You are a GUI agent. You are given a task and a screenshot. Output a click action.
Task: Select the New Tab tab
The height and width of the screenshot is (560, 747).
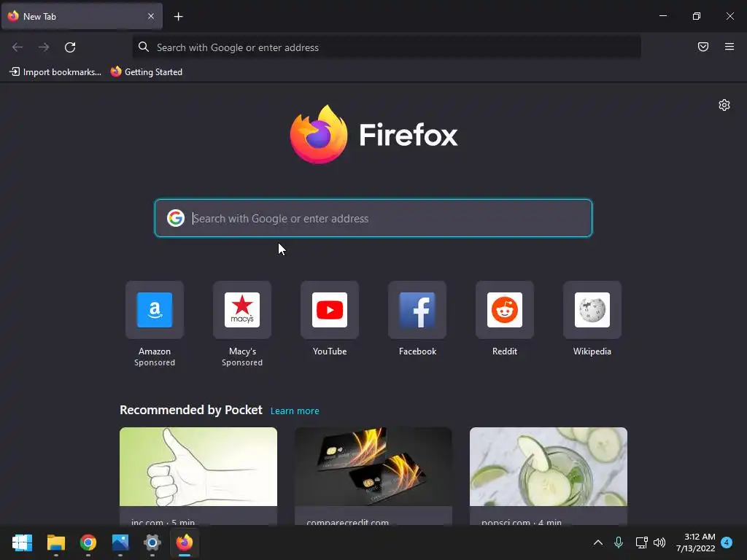[x=82, y=16]
